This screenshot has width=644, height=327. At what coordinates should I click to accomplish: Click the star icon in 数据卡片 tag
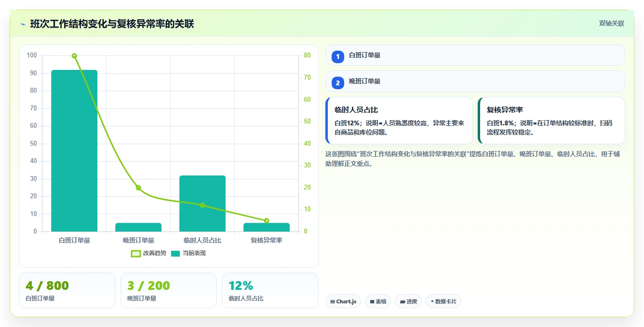coord(432,301)
